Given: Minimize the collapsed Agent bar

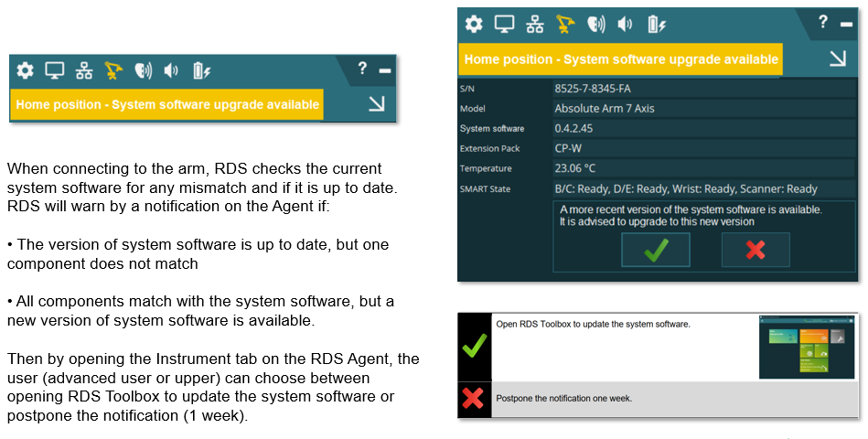Looking at the screenshot, I should [x=385, y=70].
